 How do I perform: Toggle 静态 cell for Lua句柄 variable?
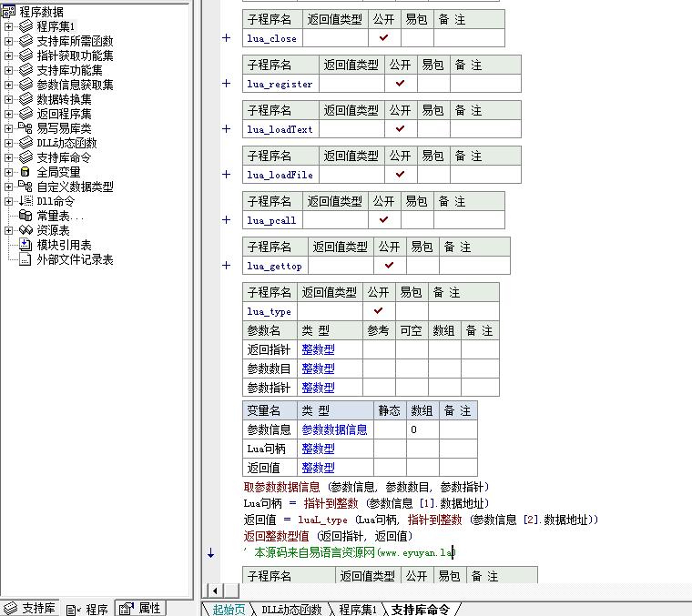(x=390, y=449)
